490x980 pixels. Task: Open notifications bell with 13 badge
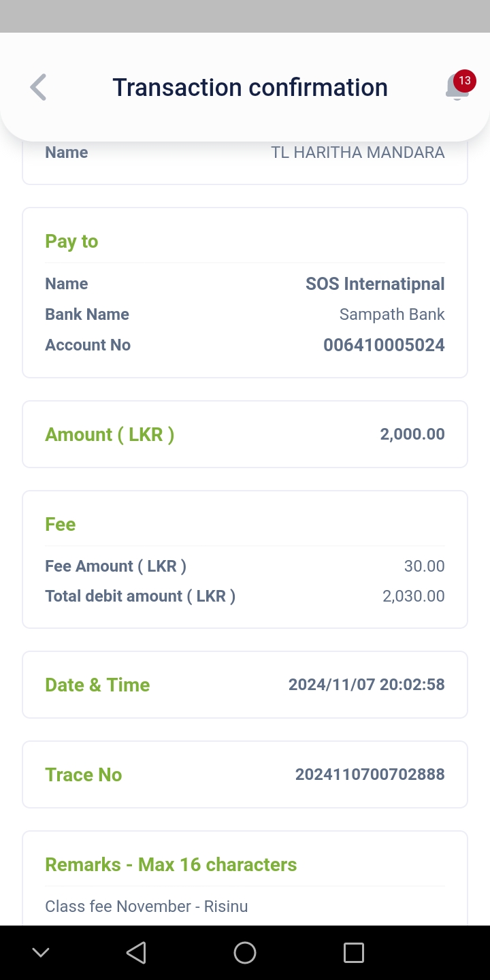pos(459,86)
